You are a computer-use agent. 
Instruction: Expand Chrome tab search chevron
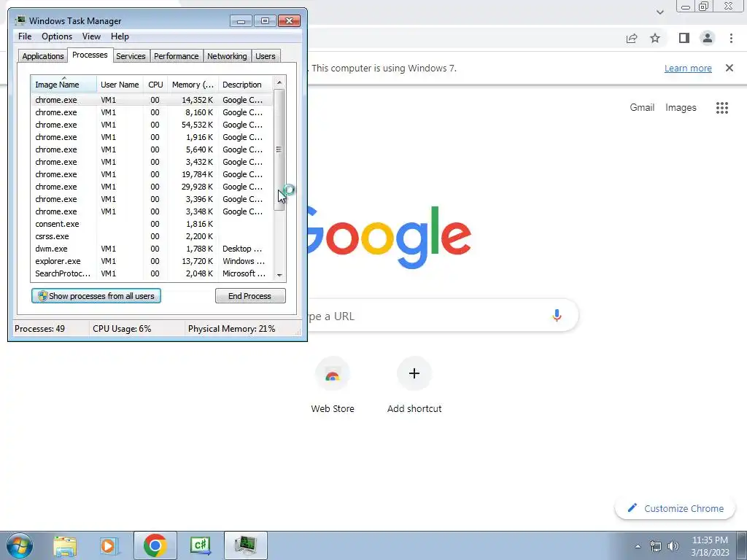659,12
